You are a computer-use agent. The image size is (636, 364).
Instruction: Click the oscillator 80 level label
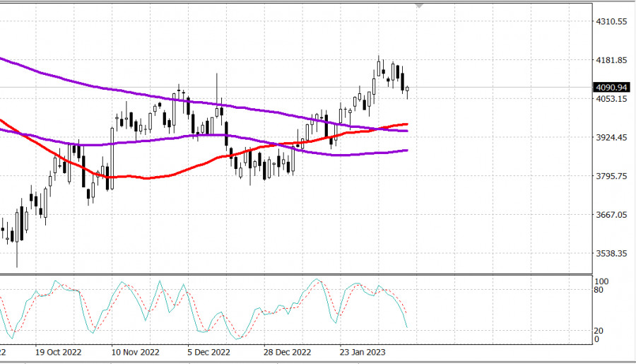pos(599,290)
